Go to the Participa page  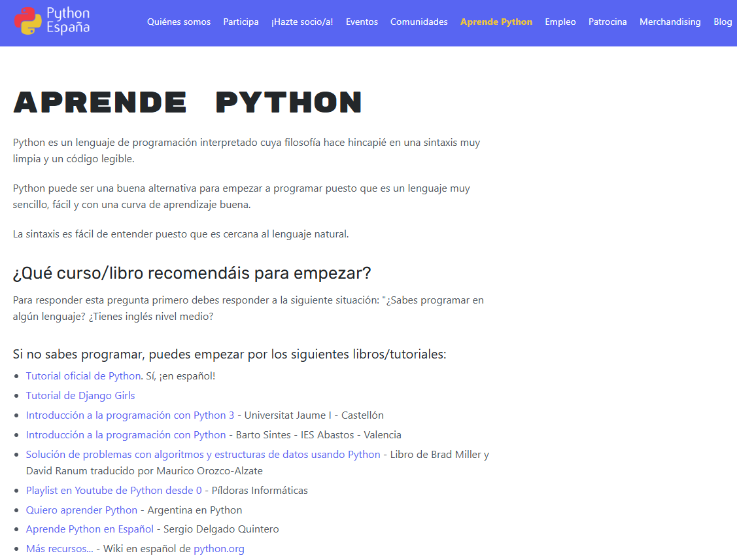(x=241, y=22)
